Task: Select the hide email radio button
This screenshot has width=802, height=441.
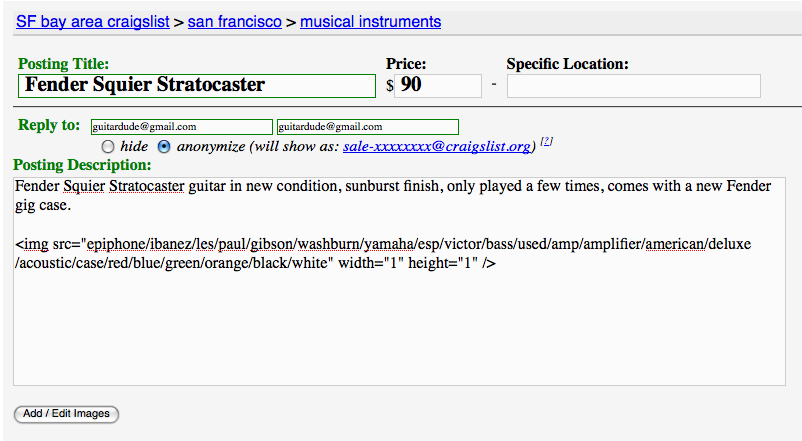Action: click(x=107, y=147)
